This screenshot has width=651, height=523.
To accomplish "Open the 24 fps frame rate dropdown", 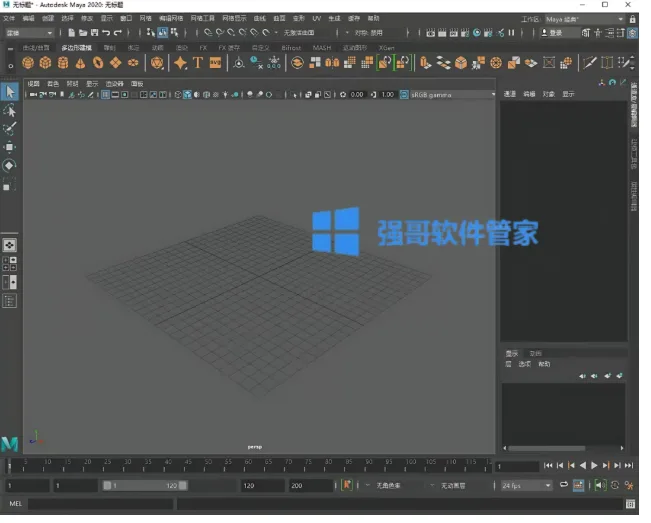I will 526,485.
